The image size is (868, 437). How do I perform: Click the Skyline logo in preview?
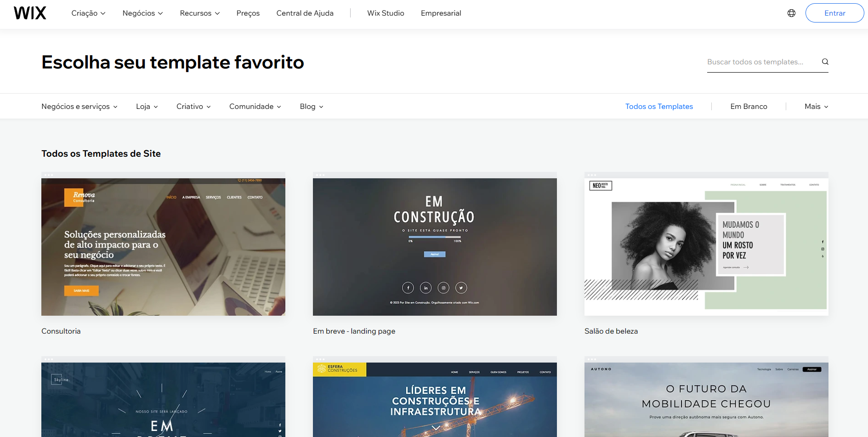60,380
